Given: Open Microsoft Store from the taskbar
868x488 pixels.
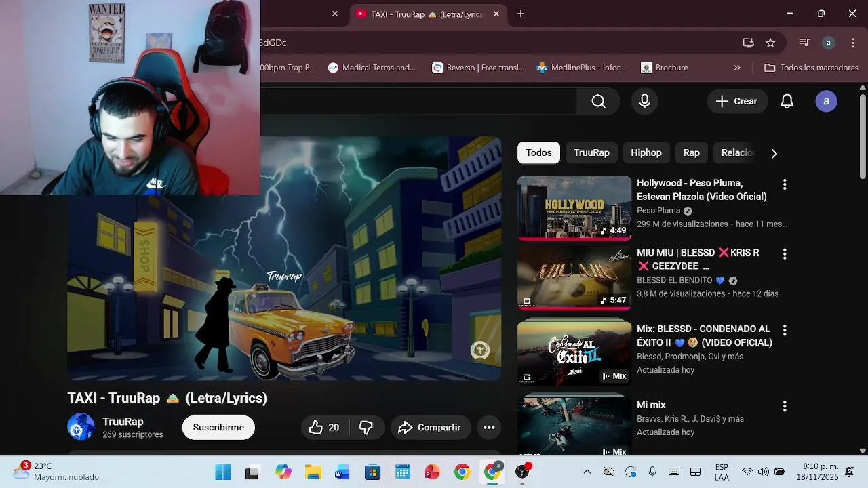Looking at the screenshot, I should tap(372, 472).
